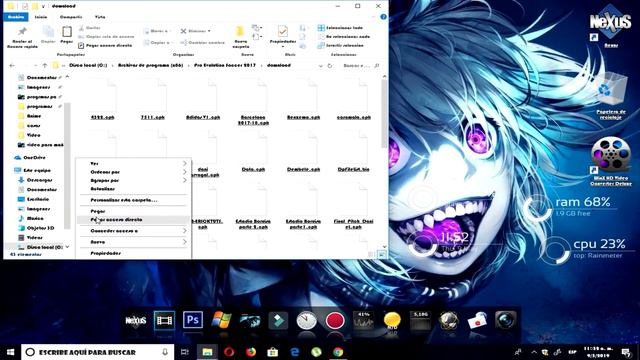Click the Pin to Quick access ribbon icon
Viewport: 640px width, 360px height.
coord(22,31)
